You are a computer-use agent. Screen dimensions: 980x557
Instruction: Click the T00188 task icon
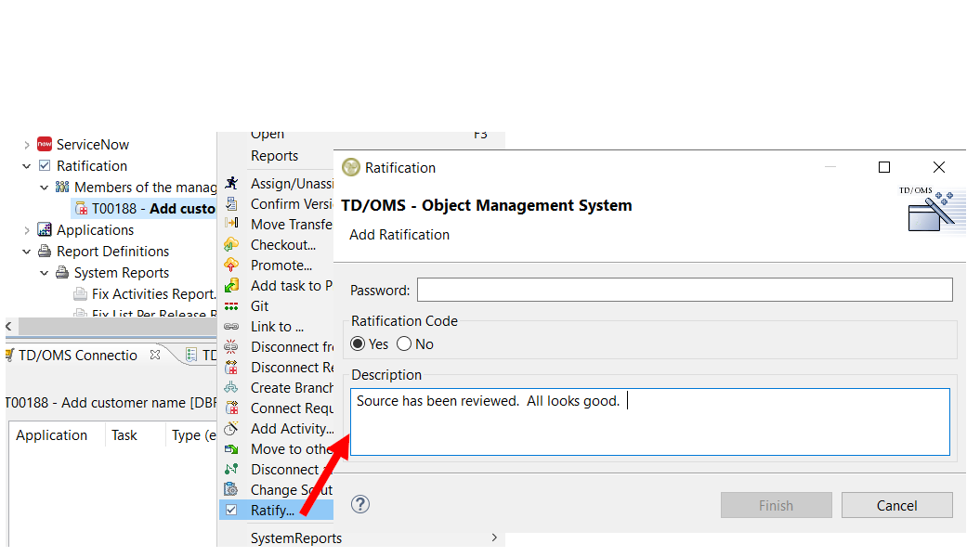(81, 209)
